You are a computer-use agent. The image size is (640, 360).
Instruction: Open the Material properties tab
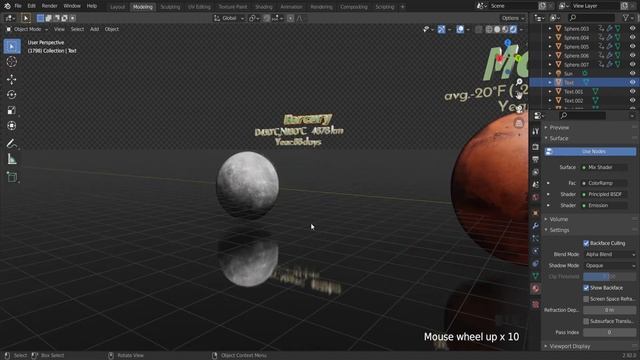tap(536, 289)
